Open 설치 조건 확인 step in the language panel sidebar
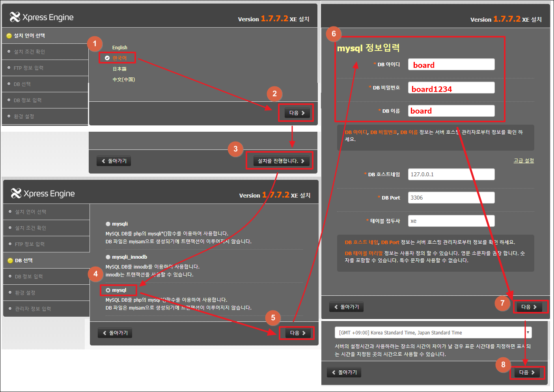Viewport: 554px width, 392px height. point(45,52)
